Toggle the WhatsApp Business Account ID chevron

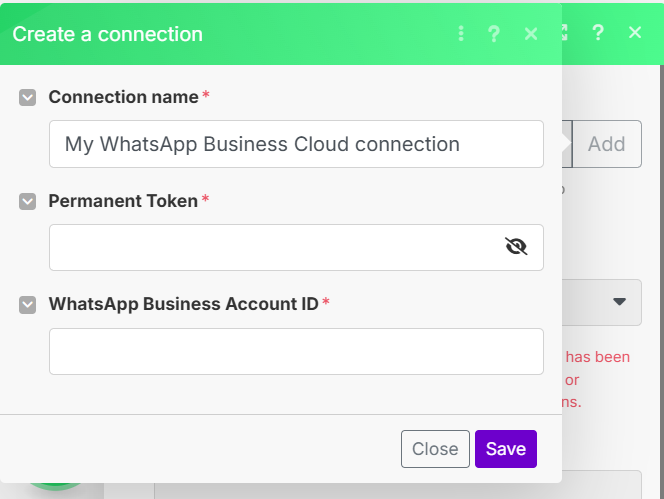coord(28,305)
